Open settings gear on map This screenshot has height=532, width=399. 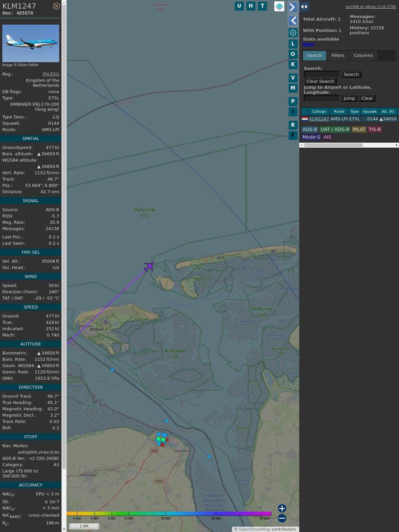293,33
